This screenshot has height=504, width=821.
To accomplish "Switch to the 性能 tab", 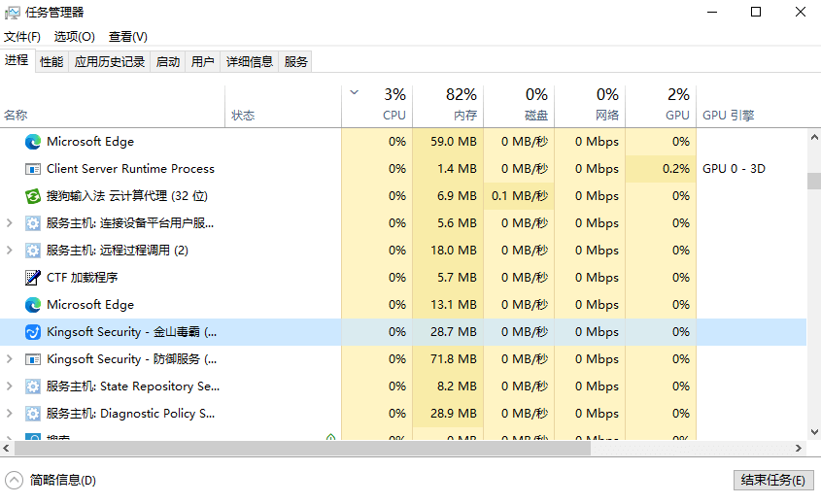I will (x=51, y=61).
